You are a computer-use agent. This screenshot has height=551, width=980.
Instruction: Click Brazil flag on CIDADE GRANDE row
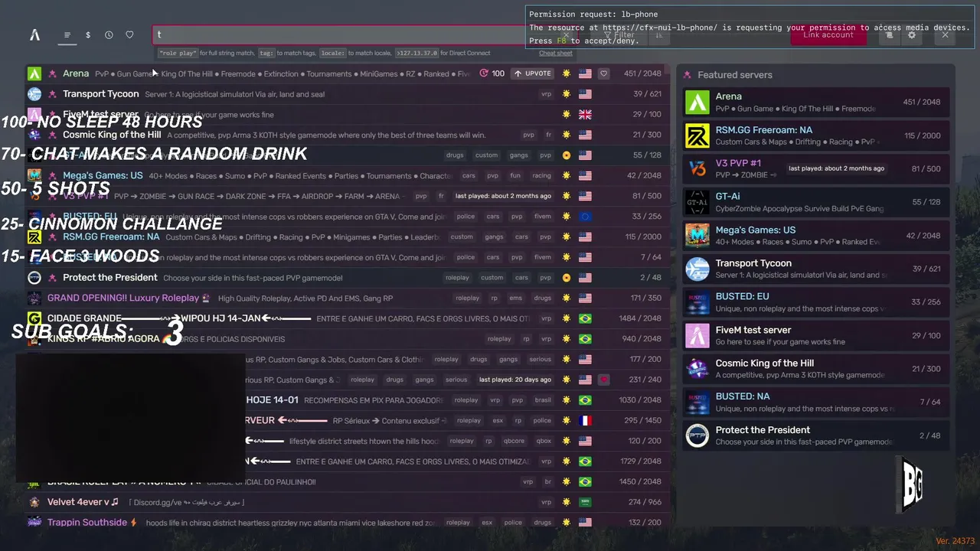click(585, 318)
